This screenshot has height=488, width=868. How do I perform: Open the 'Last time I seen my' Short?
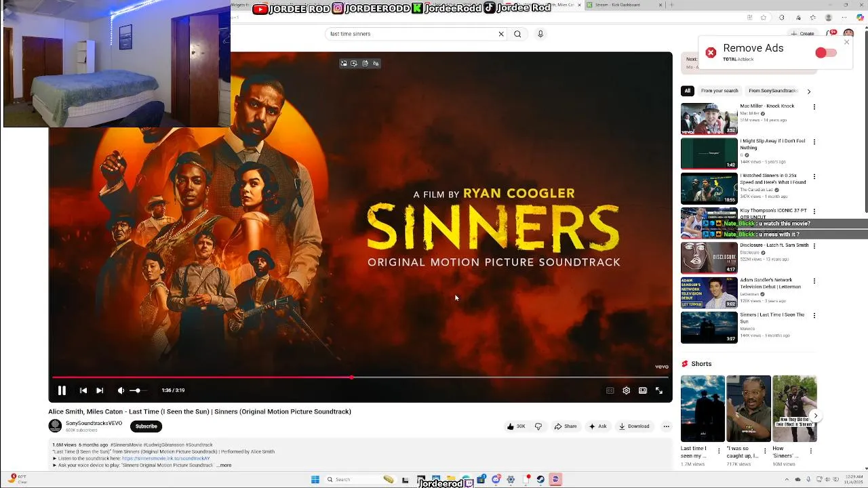[x=703, y=409]
